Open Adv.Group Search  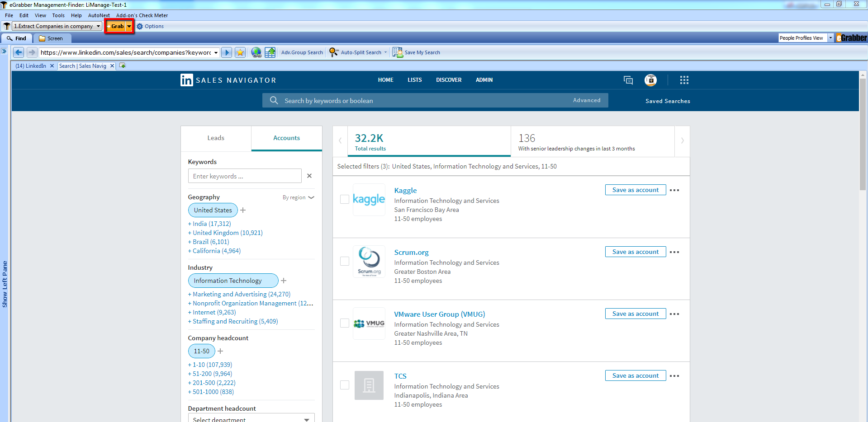click(x=302, y=52)
